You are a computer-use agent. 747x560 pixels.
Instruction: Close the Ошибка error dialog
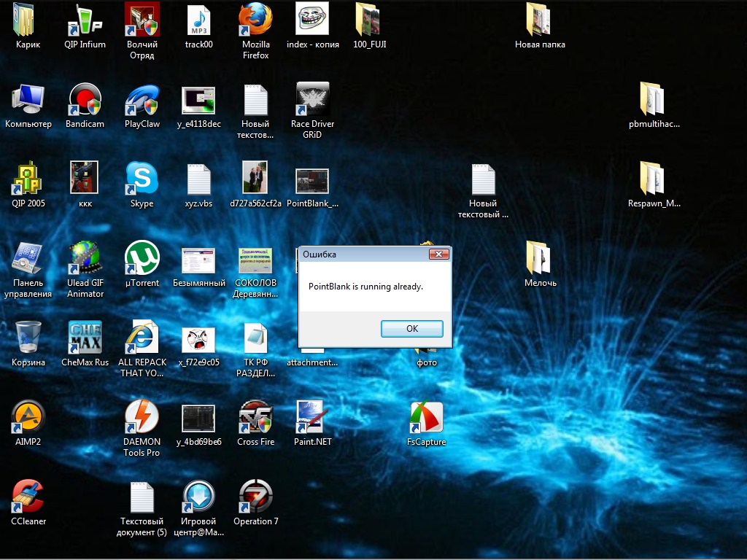[x=438, y=254]
